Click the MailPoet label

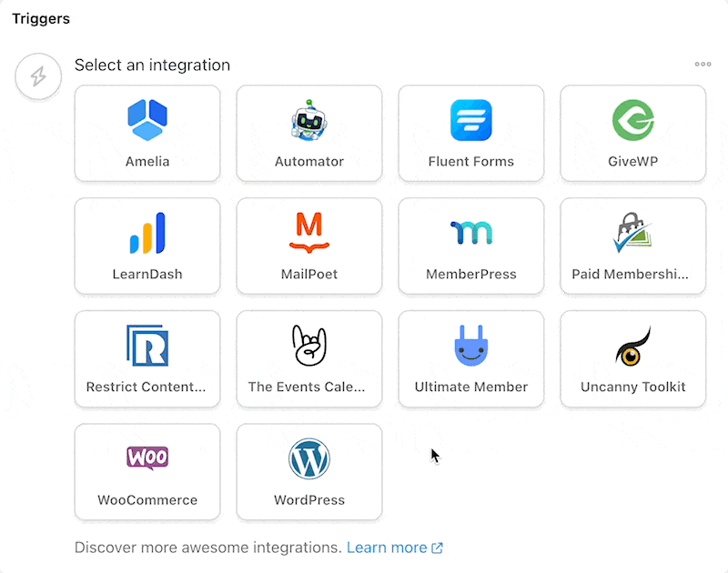coord(309,274)
